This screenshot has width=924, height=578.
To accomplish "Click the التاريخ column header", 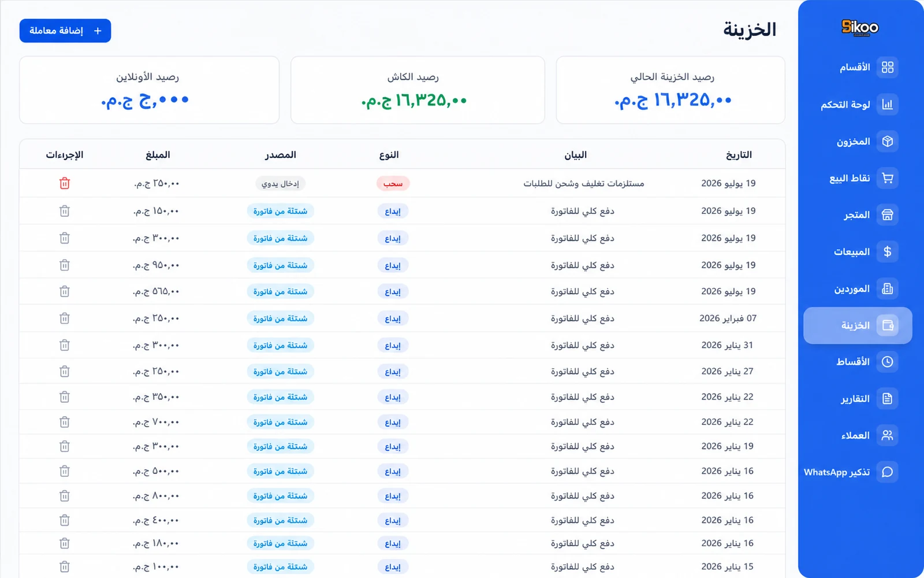I will tap(739, 155).
